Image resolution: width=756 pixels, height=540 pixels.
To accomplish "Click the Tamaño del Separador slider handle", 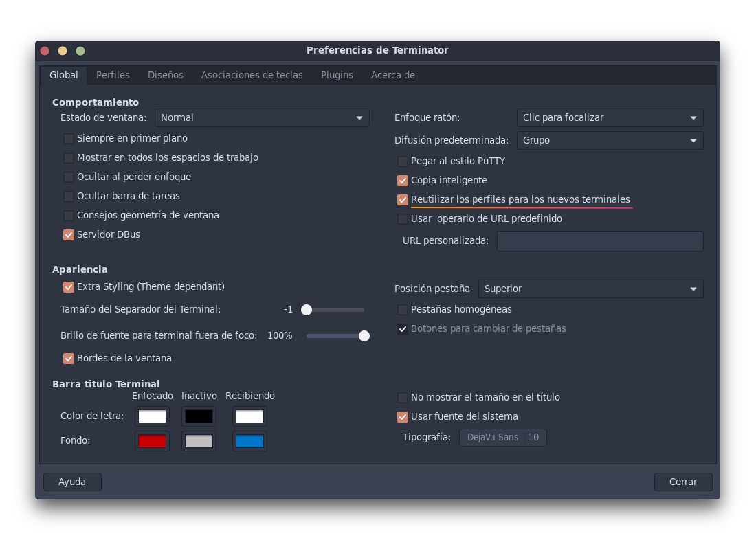I will [307, 310].
